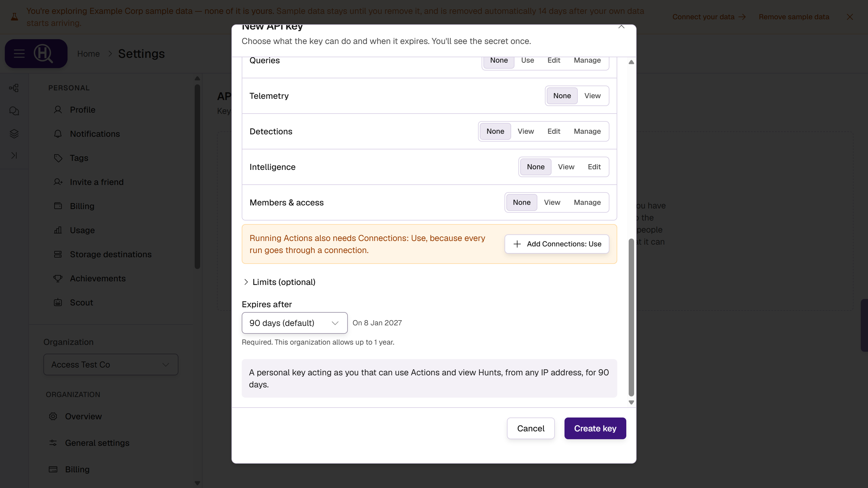Open Notifications settings page

point(111,134)
